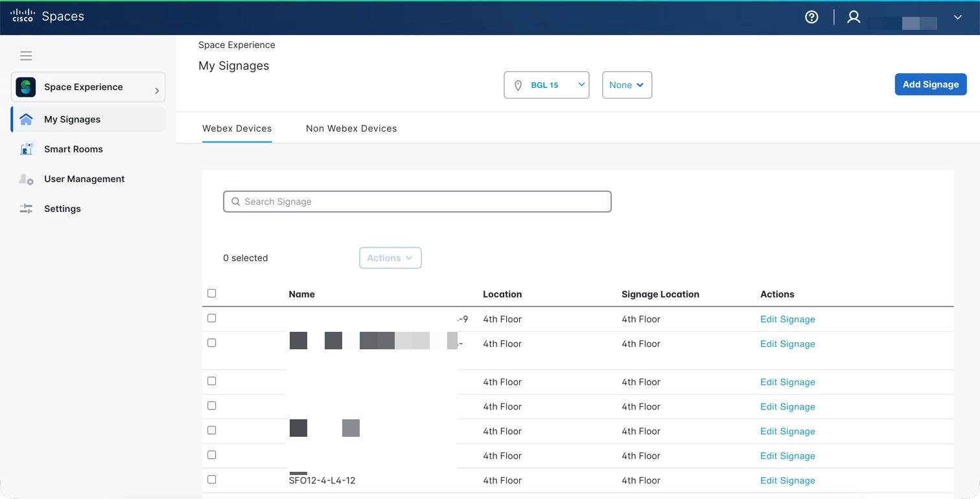Click the Space Experience app logo icon

(26, 87)
